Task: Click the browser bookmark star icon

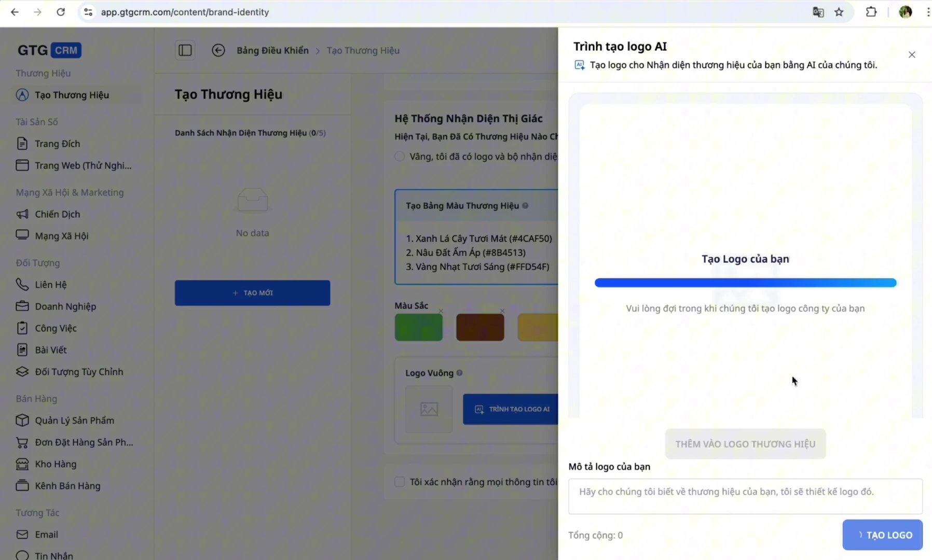Action: pos(839,12)
